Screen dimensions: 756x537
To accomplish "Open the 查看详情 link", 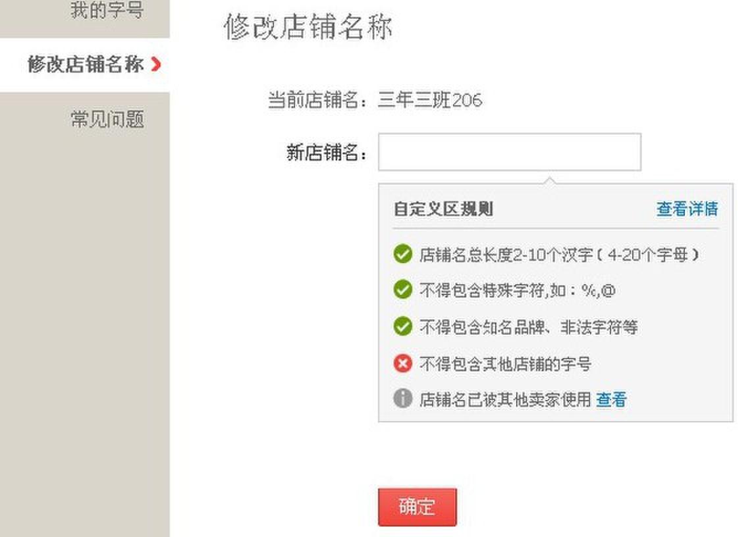I will point(687,209).
